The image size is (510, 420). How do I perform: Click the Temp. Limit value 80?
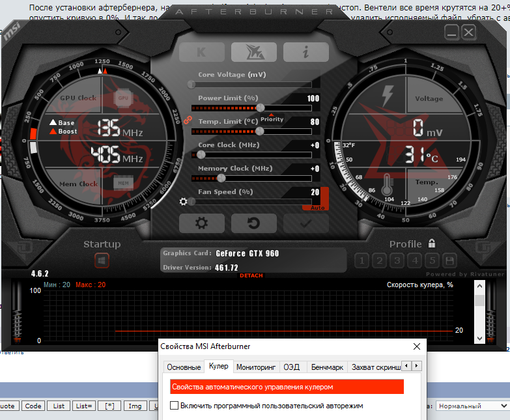315,122
